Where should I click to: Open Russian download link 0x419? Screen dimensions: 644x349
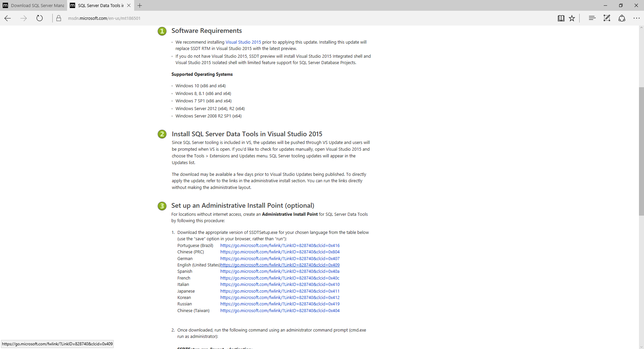(280, 304)
